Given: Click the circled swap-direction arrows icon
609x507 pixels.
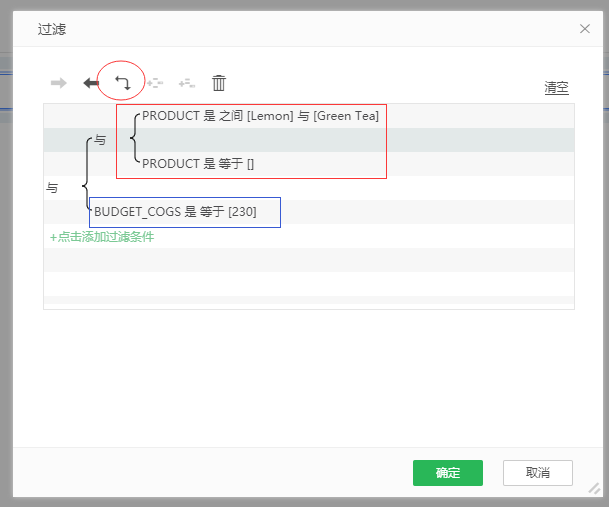Looking at the screenshot, I should (123, 83).
